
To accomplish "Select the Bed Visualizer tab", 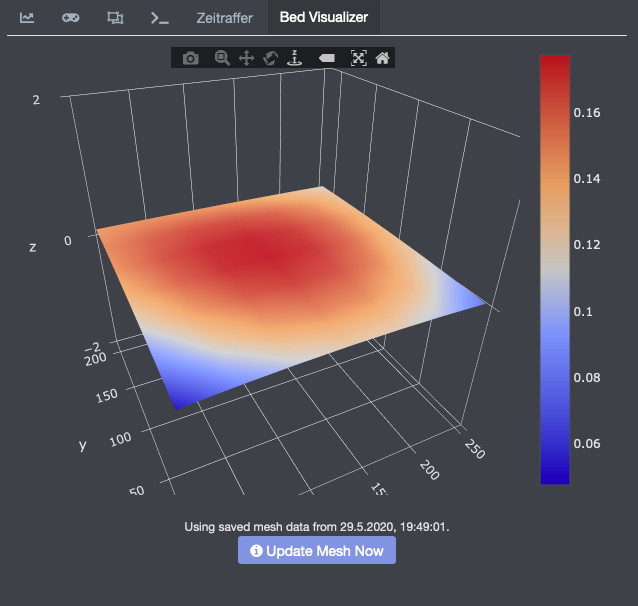I will [323, 18].
